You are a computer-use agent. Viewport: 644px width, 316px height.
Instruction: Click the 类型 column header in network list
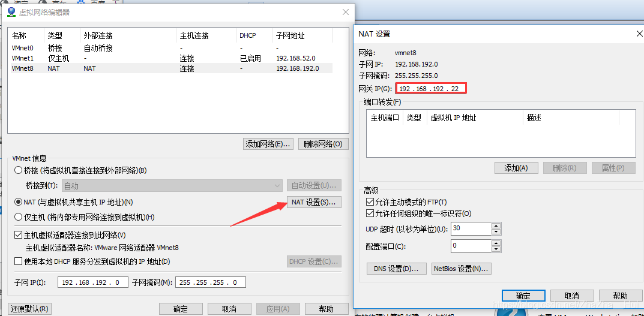coord(62,36)
